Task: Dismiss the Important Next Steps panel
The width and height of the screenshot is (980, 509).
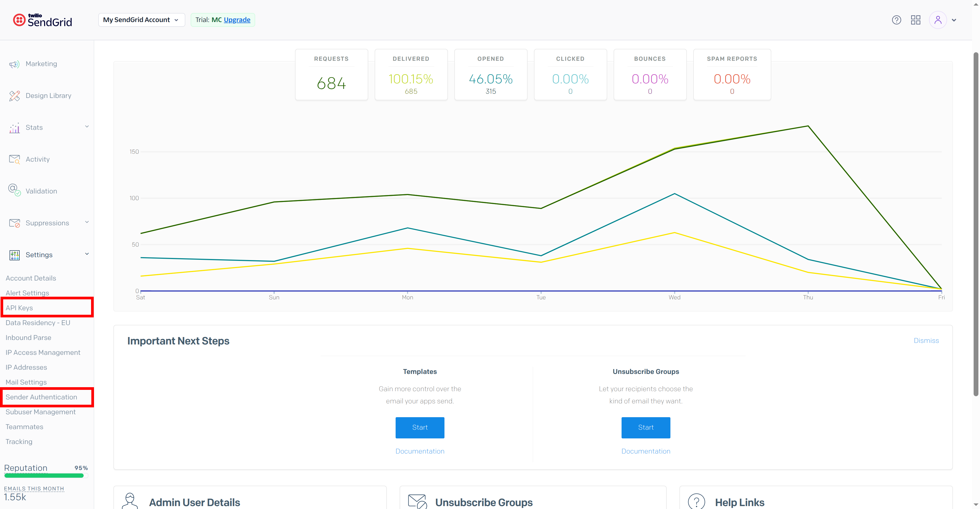Action: 926,340
